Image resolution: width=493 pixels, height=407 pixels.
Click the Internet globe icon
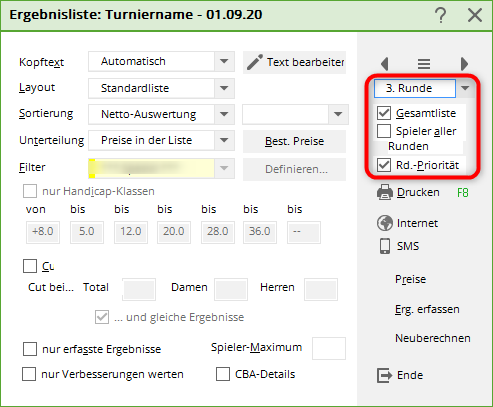click(385, 223)
